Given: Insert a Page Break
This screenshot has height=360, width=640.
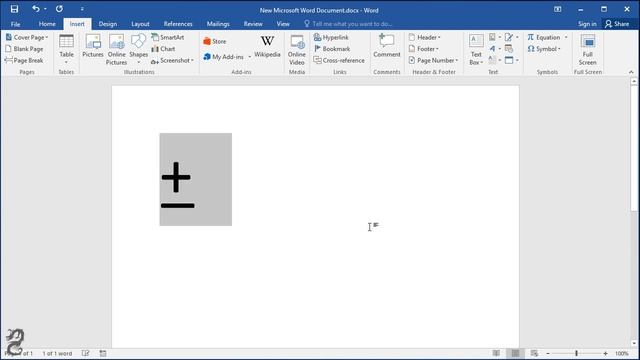Looking at the screenshot, I should [24, 60].
